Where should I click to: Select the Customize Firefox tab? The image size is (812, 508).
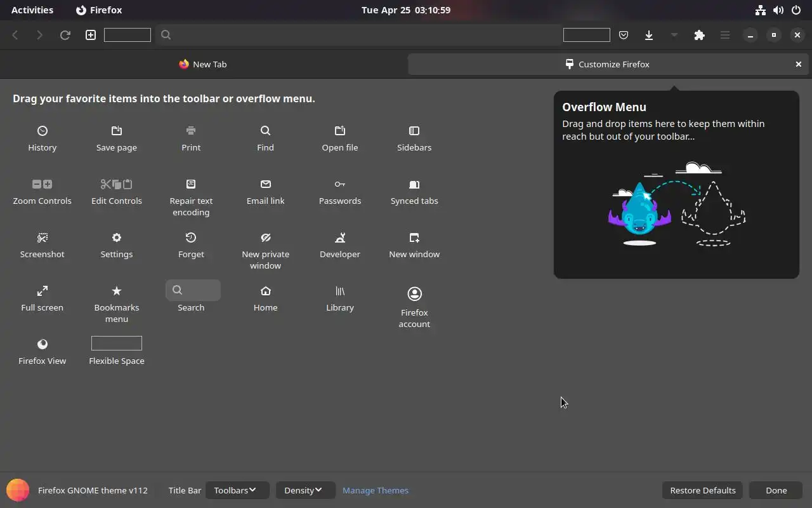(x=608, y=64)
